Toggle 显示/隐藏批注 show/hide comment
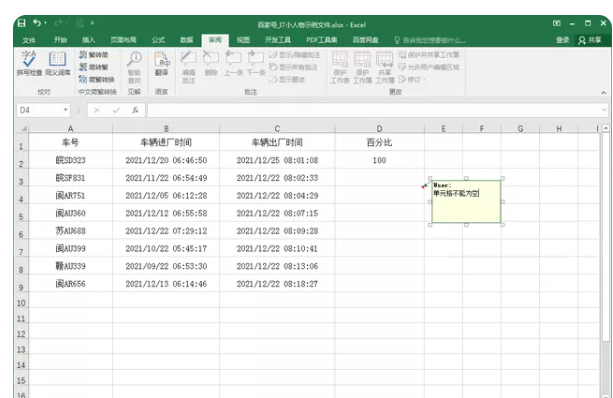613x398 pixels. pyautogui.click(x=294, y=55)
